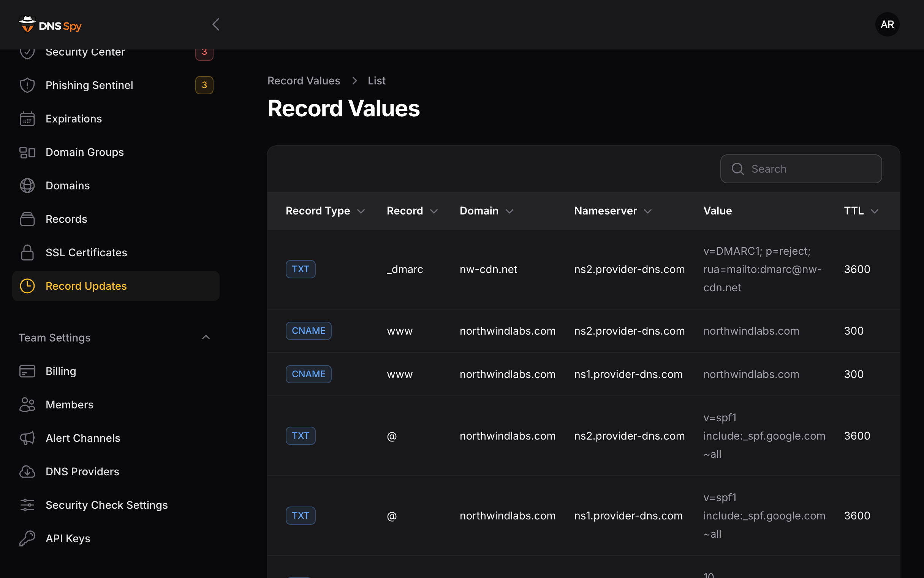Sort by Nameserver column
Screen dimensions: 924x578
click(x=613, y=211)
